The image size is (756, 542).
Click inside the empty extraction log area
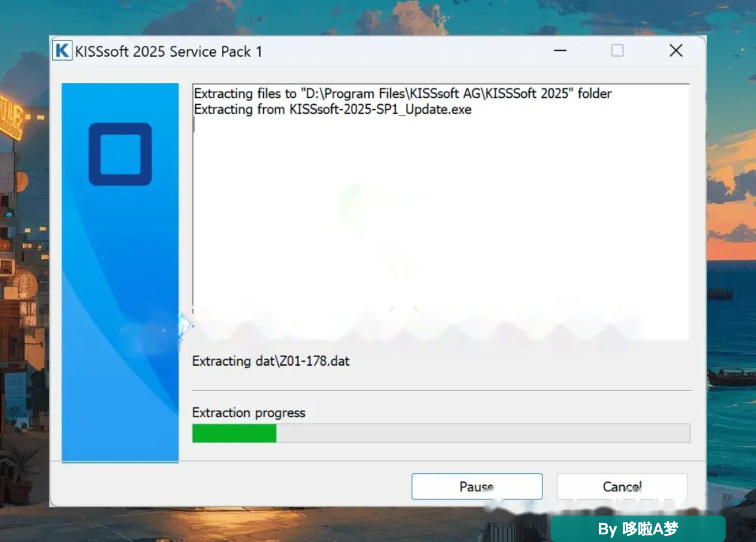coord(440,221)
